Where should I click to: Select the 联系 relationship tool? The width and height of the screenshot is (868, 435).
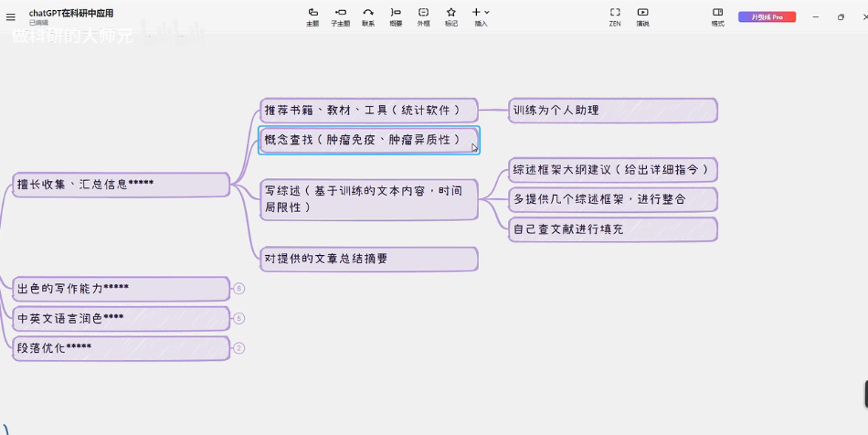[368, 16]
